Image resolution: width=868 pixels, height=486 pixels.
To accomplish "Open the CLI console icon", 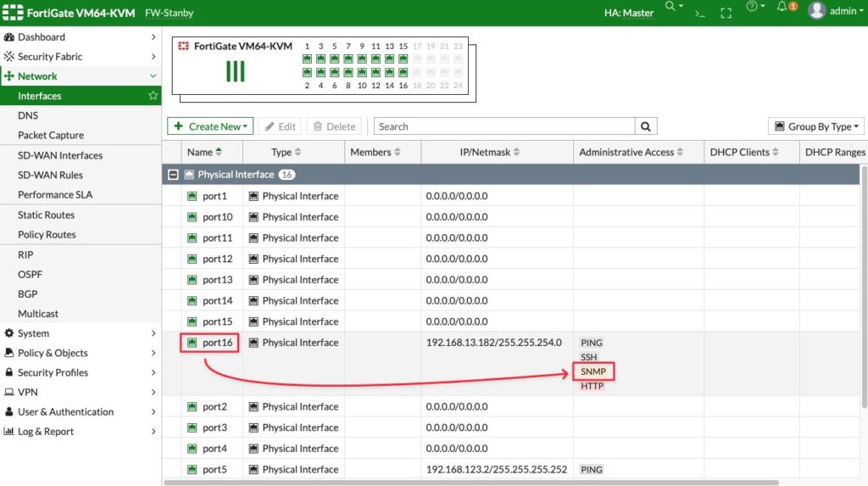I will [x=700, y=13].
